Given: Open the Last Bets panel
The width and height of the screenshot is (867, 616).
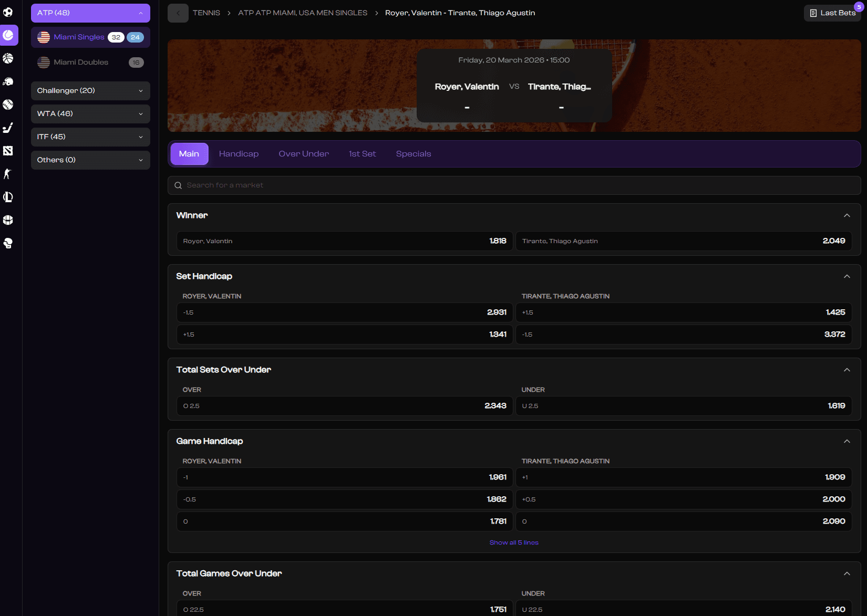Looking at the screenshot, I should 832,13.
